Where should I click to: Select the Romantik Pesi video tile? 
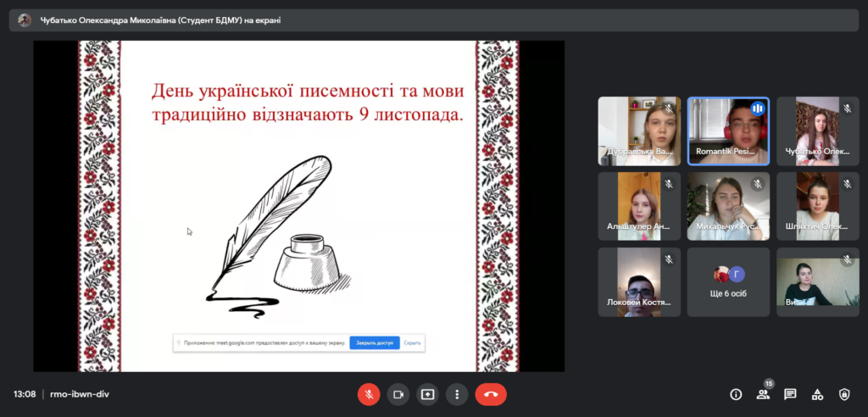click(728, 131)
